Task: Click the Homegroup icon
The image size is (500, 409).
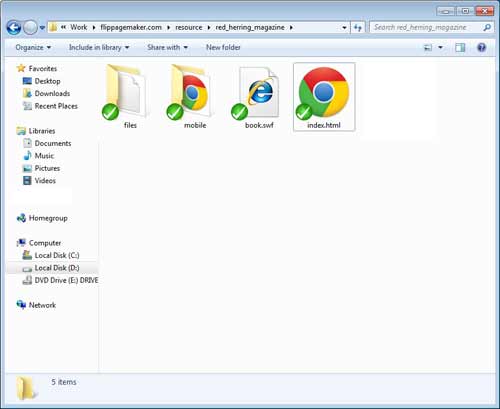Action: tap(21, 218)
